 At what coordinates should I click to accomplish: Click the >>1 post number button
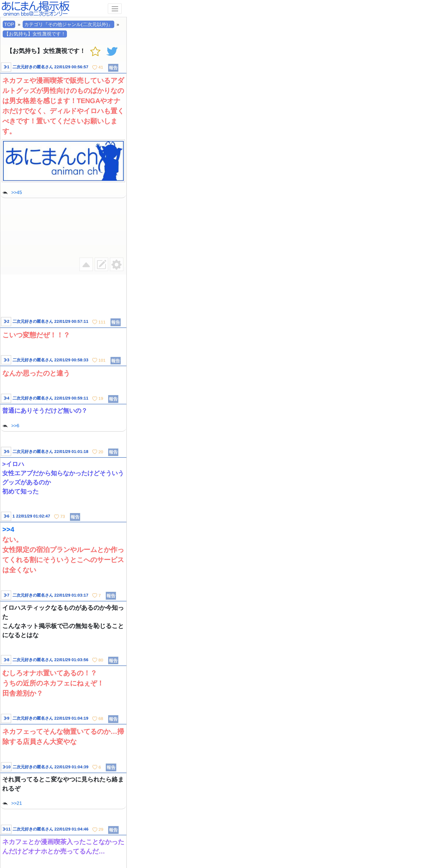(6, 67)
